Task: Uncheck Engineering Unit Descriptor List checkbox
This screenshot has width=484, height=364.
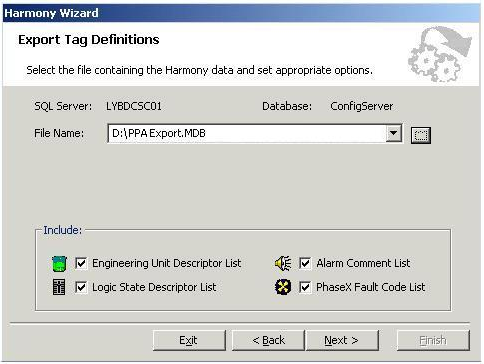Action: click(81, 263)
